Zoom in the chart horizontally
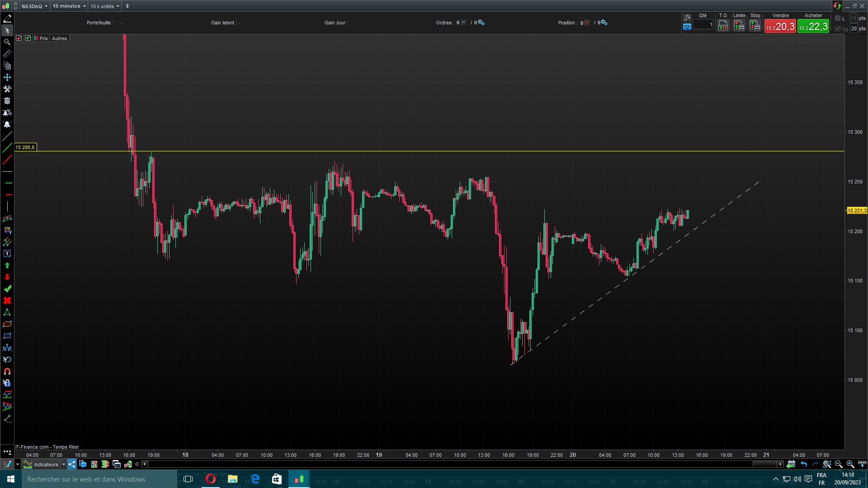 pos(850,464)
